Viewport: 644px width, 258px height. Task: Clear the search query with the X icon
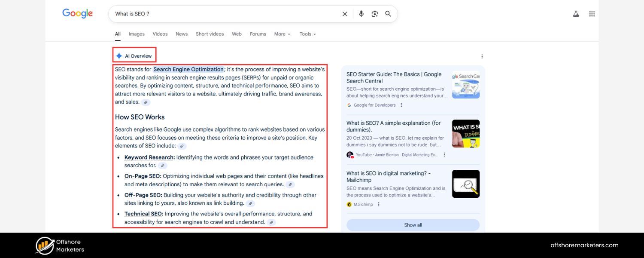click(345, 13)
